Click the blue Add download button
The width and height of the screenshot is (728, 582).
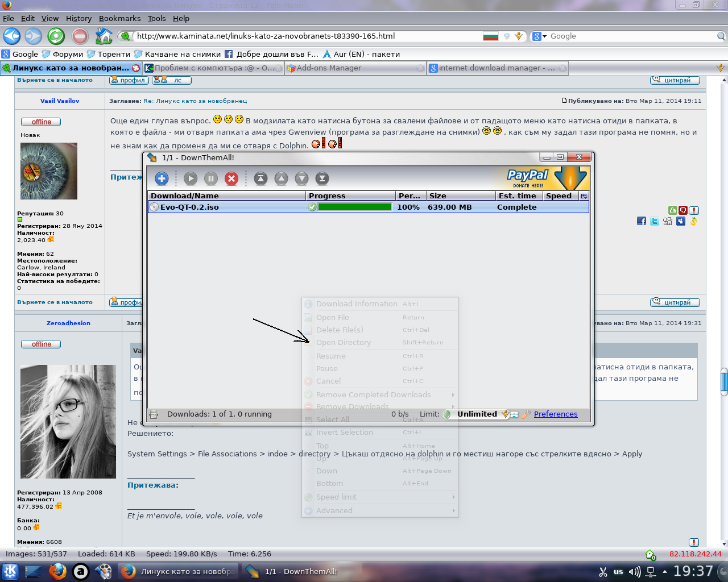162,178
